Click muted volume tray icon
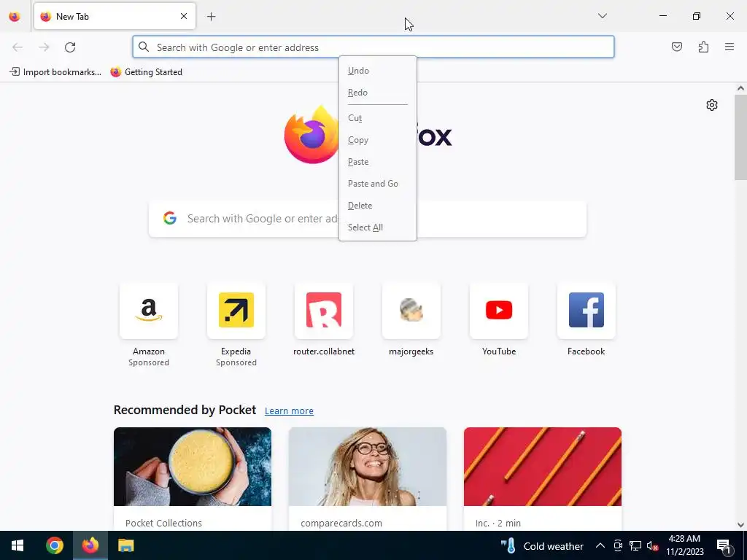747x560 pixels. (652, 545)
